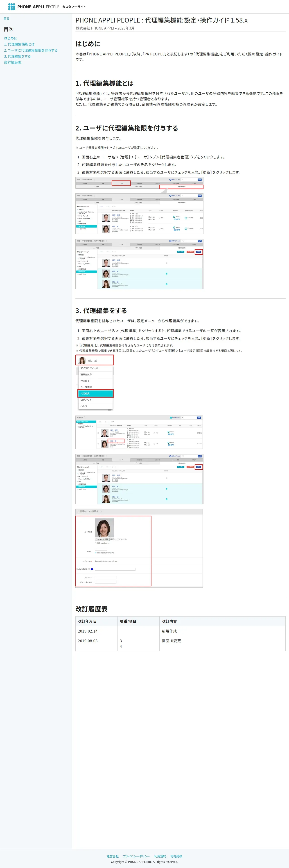289x868 pixels.
Task: Click the カスタマーサイト header text
Action: click(x=74, y=7)
